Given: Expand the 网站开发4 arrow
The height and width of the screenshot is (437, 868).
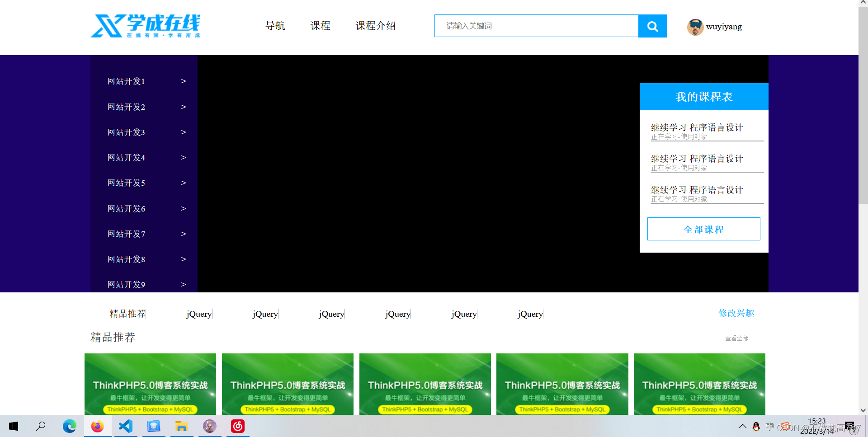Looking at the screenshot, I should 184,158.
